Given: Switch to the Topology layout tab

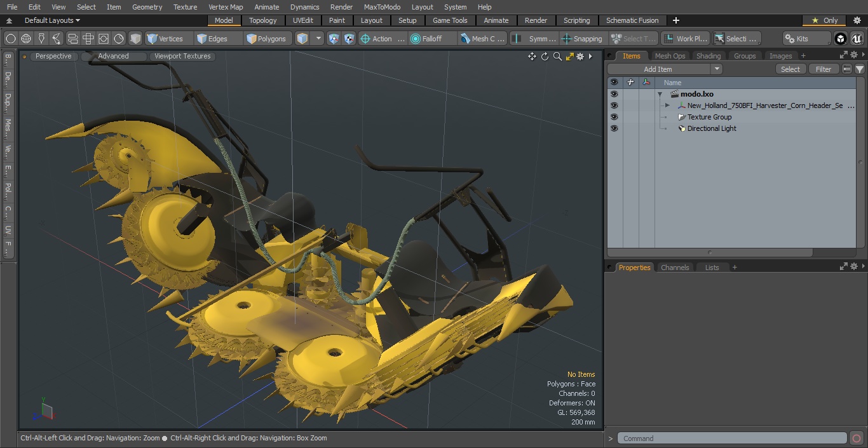Looking at the screenshot, I should pos(263,20).
